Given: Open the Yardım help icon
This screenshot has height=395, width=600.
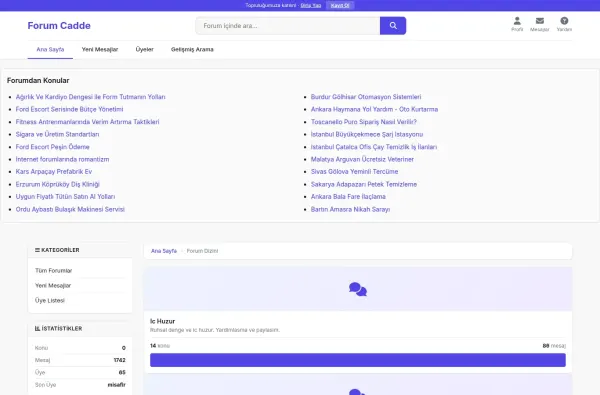Looking at the screenshot, I should [x=564, y=24].
